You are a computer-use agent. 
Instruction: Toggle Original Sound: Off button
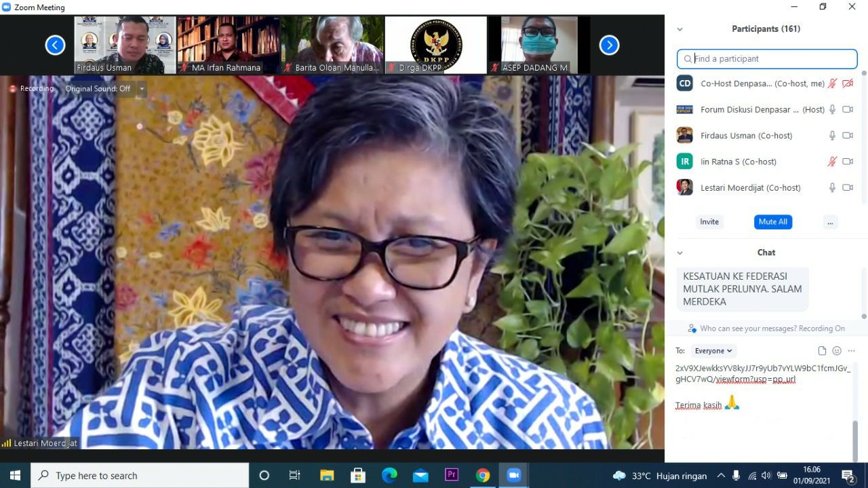point(98,88)
